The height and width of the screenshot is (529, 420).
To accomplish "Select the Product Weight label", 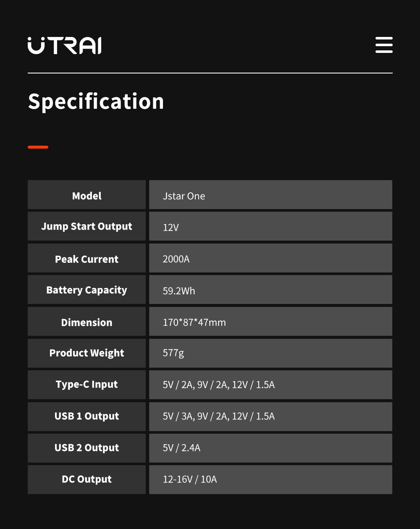I will tap(87, 354).
